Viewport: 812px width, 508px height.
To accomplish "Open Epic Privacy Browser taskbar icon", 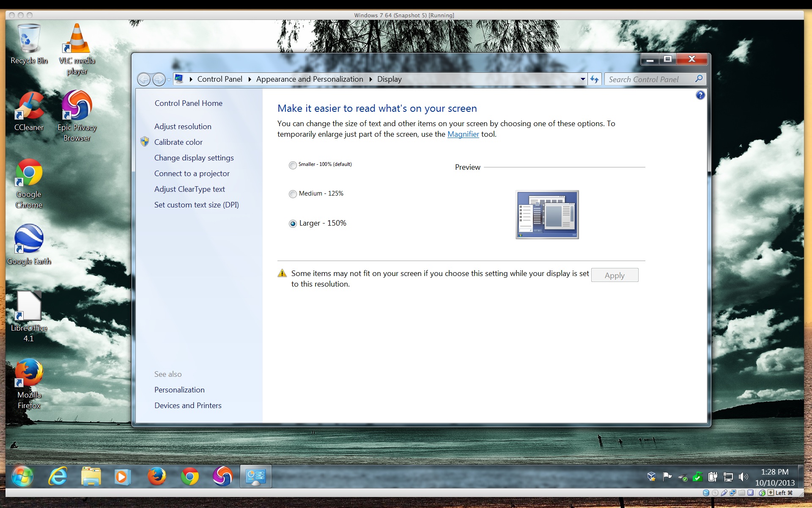I will pyautogui.click(x=222, y=477).
